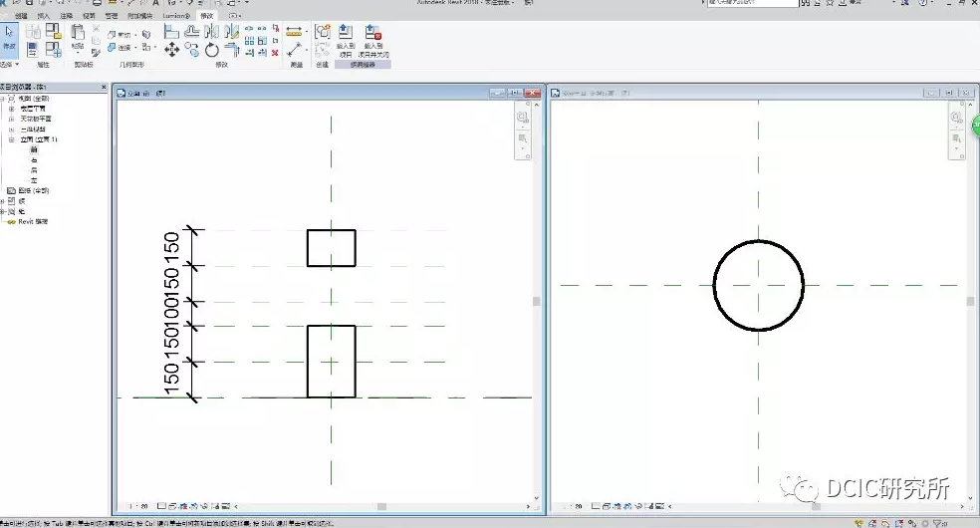Screen dimensions: 980x528
Task: Select Revit 链接 in project browser
Action: 33,222
